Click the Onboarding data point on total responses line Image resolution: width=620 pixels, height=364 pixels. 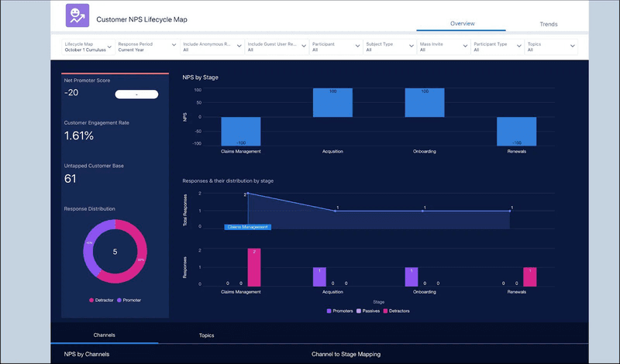(422, 211)
